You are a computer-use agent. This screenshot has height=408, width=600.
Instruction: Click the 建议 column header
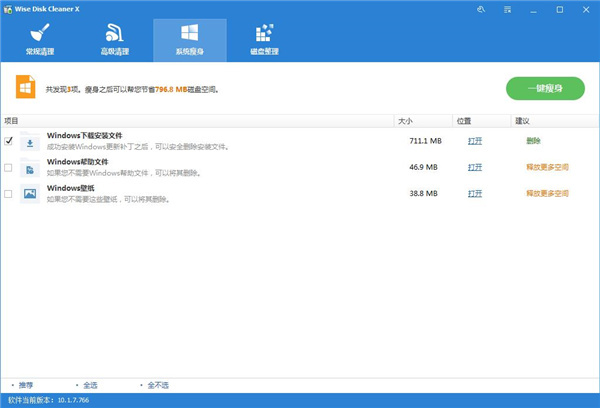[x=555, y=121]
